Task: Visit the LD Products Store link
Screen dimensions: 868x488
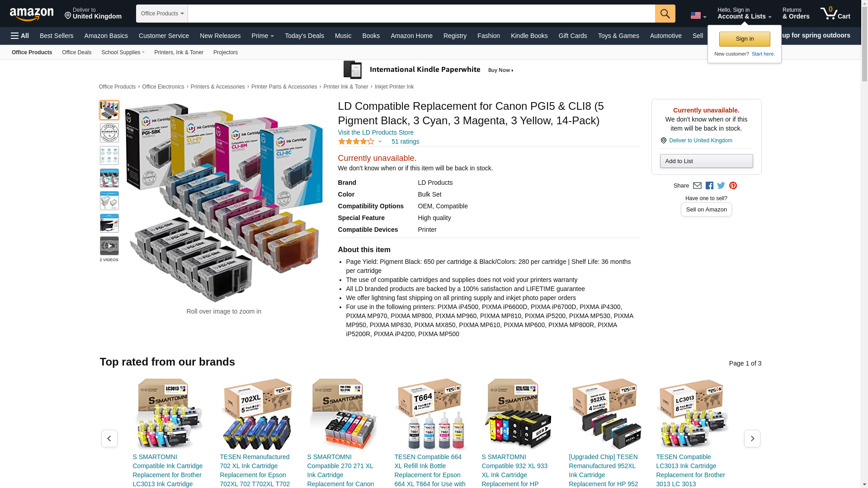Action: [x=376, y=132]
